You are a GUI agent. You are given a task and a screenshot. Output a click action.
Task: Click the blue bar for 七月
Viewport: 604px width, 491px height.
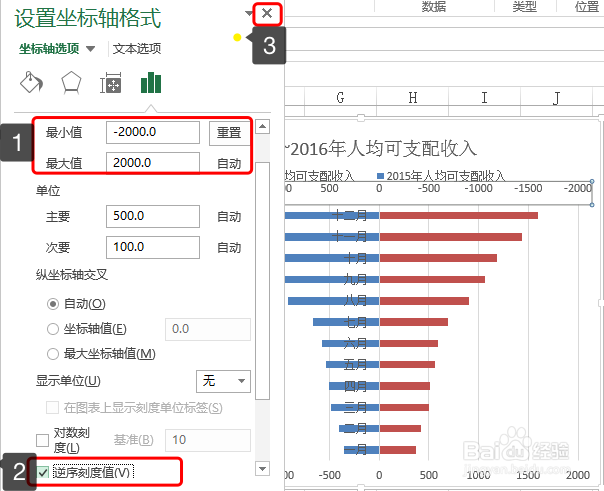(346, 322)
